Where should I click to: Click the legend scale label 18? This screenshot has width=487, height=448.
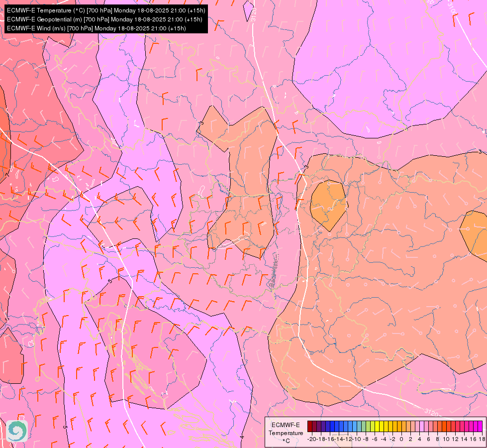pyautogui.click(x=482, y=439)
